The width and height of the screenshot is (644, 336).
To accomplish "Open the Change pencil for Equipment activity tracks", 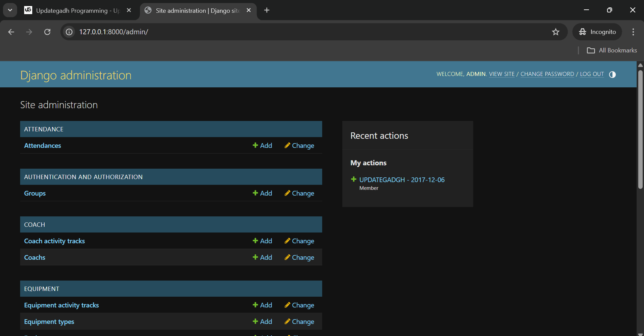I will pos(287,305).
